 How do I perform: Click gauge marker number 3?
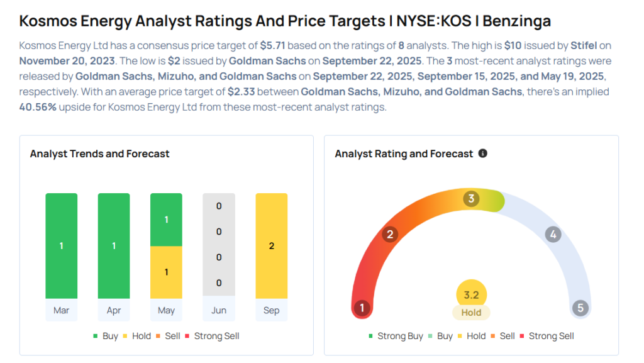(470, 199)
